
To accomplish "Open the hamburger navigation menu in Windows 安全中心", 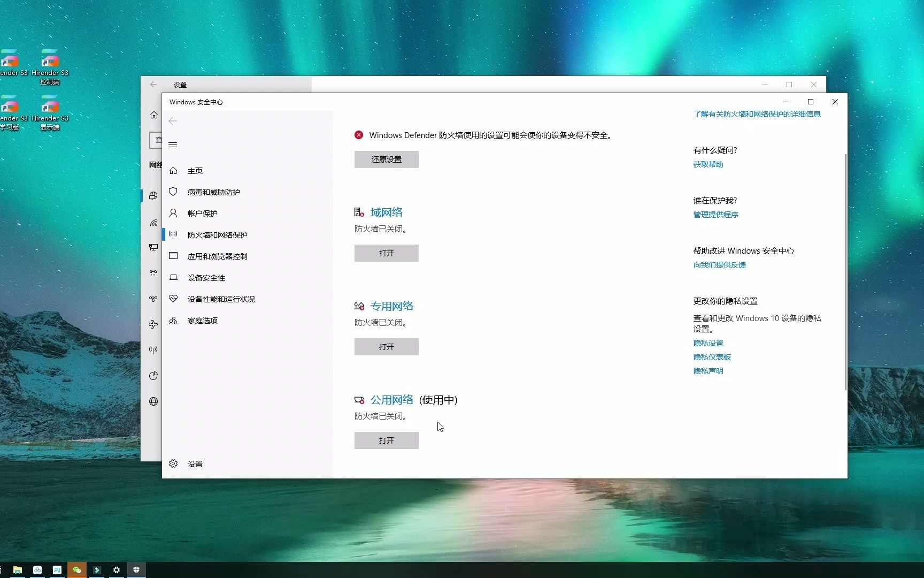I will point(173,144).
